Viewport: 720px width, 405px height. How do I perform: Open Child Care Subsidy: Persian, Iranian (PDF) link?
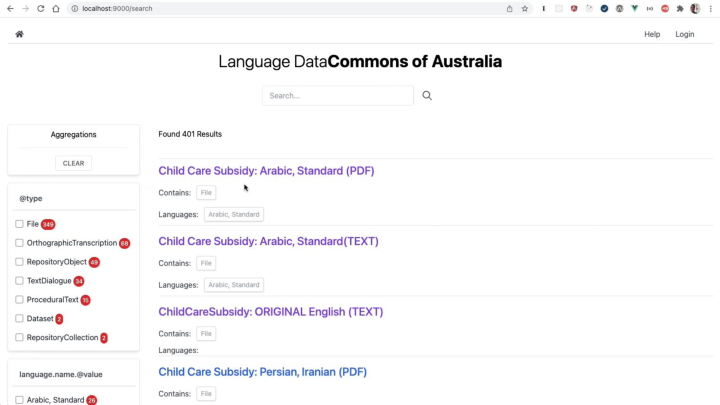point(262,372)
